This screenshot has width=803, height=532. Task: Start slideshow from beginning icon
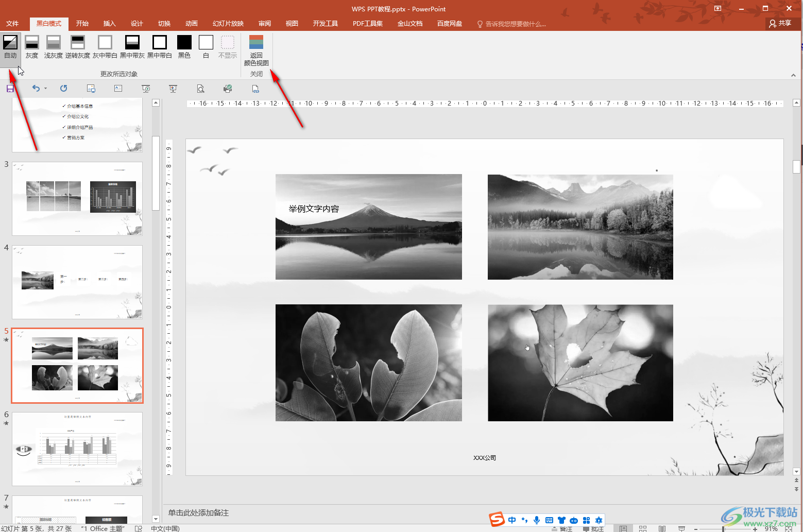click(x=146, y=89)
